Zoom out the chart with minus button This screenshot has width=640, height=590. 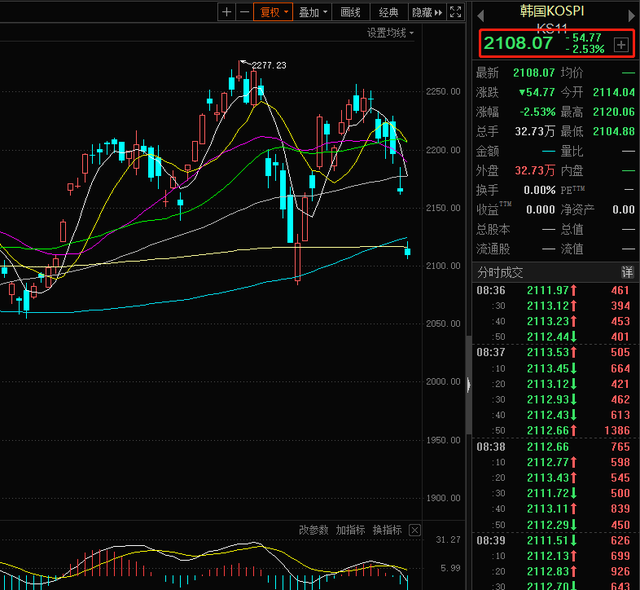[x=243, y=12]
